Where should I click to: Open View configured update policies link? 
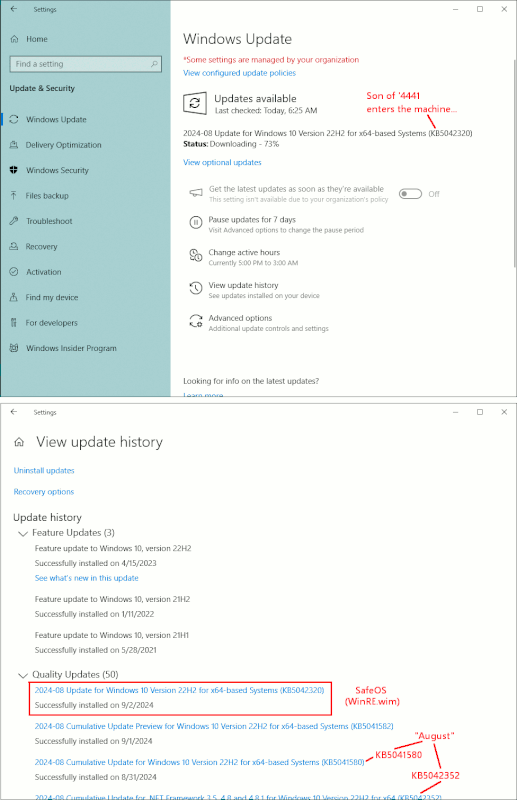[x=239, y=73]
